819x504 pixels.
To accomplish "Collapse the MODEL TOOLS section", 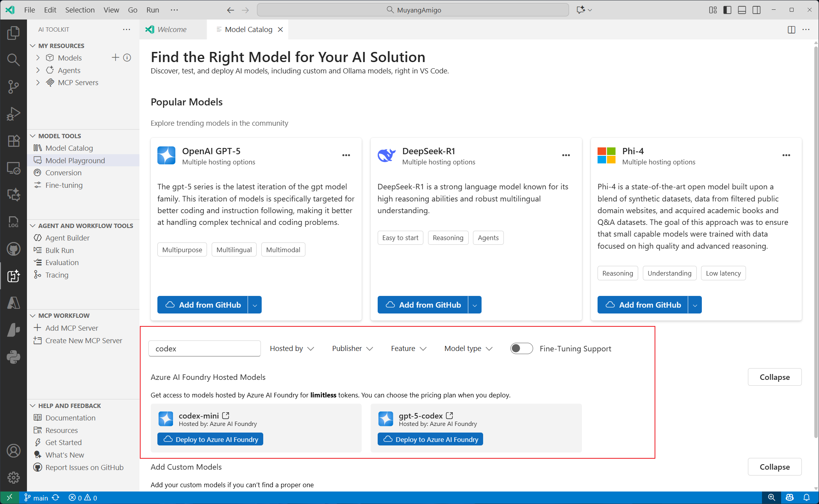I will point(33,136).
